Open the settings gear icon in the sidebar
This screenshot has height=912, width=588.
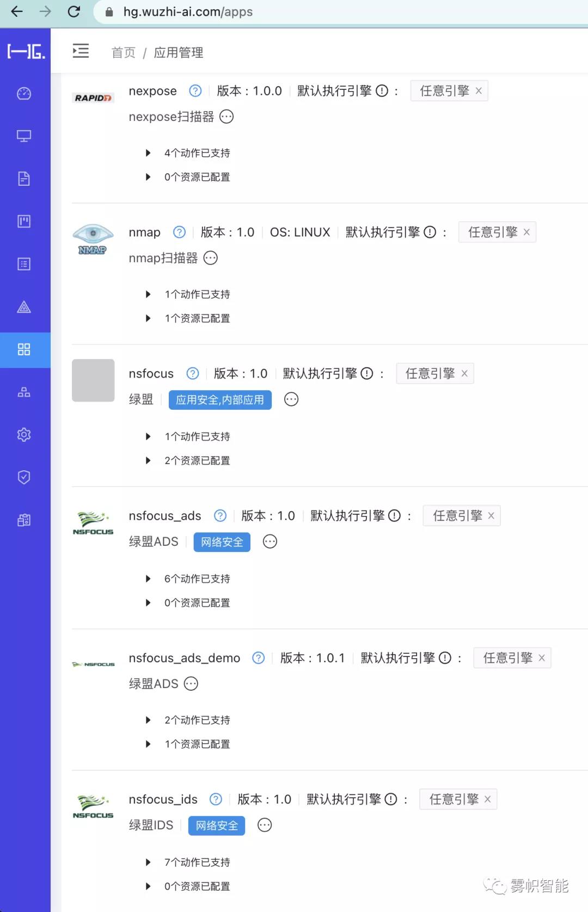pyautogui.click(x=24, y=435)
